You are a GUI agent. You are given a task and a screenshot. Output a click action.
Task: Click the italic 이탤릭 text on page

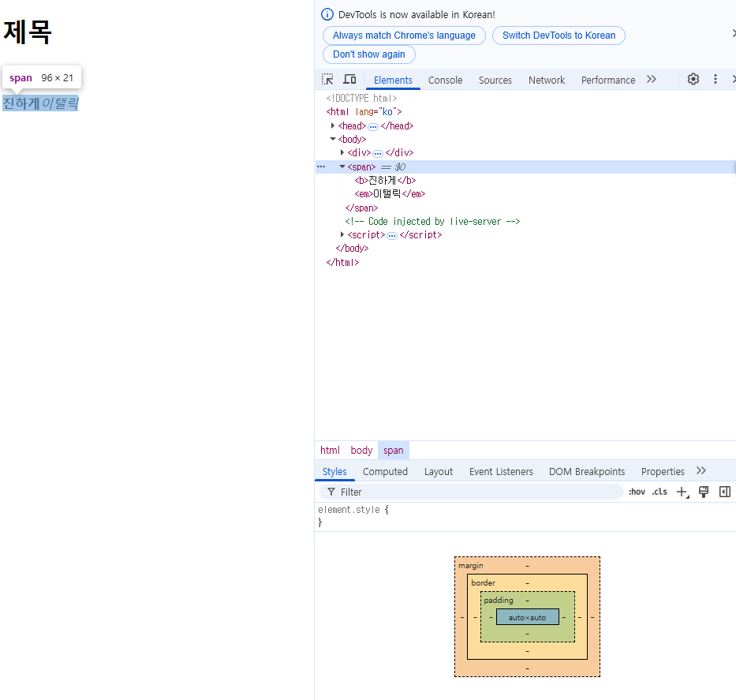click(60, 103)
